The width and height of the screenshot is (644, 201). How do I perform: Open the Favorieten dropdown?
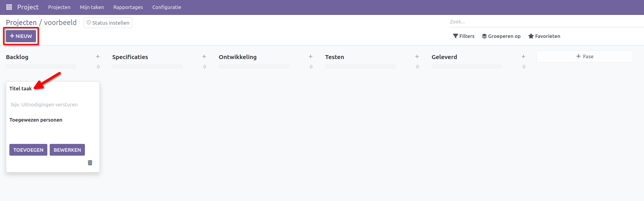544,36
